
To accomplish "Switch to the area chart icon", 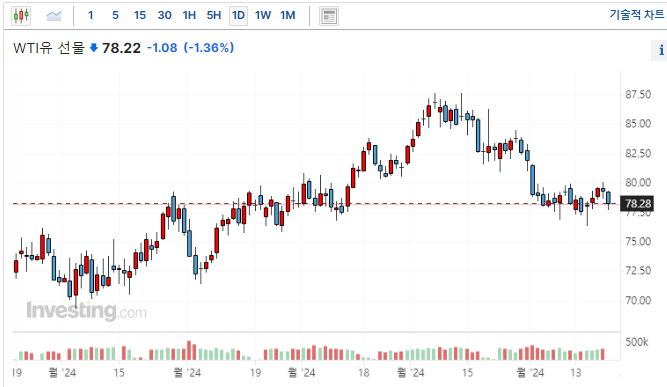I will click(x=54, y=16).
